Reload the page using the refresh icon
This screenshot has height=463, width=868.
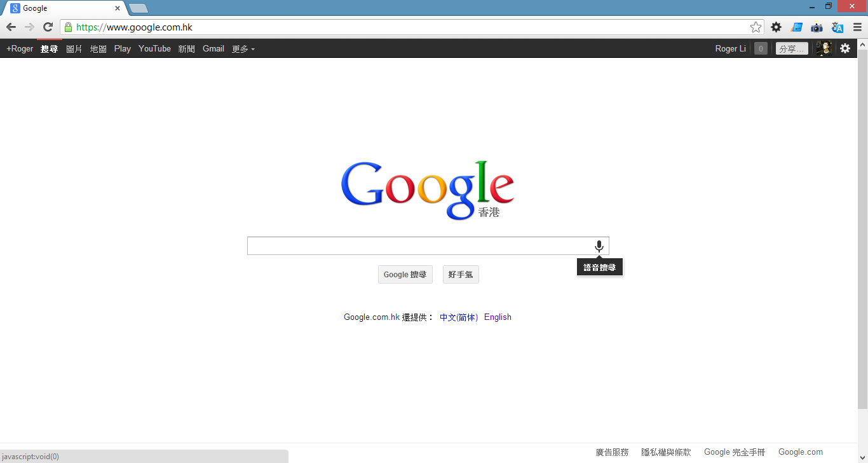pos(48,27)
